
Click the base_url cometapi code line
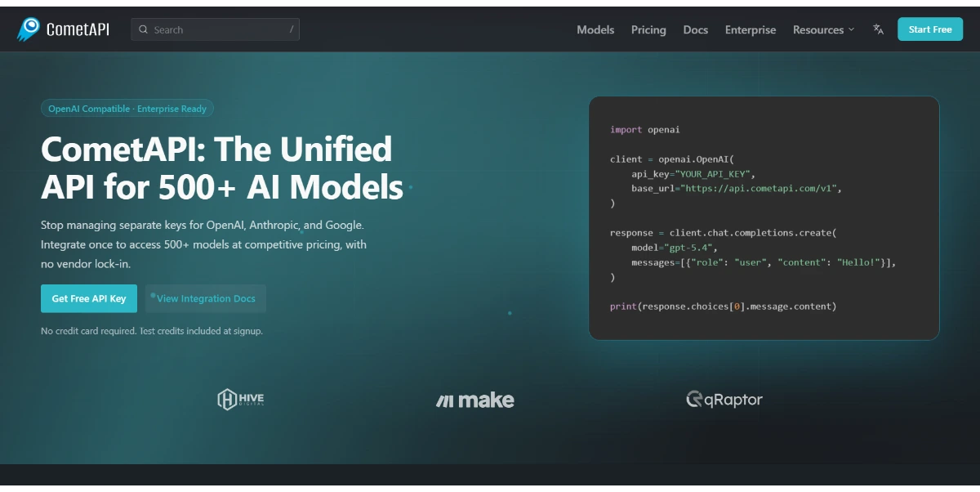pos(736,189)
